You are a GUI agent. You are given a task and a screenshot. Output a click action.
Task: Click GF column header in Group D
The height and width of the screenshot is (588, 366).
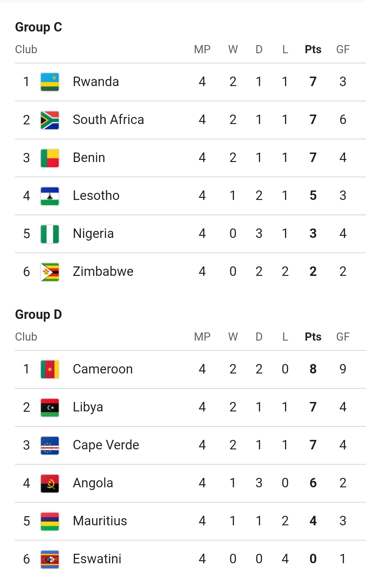343,337
